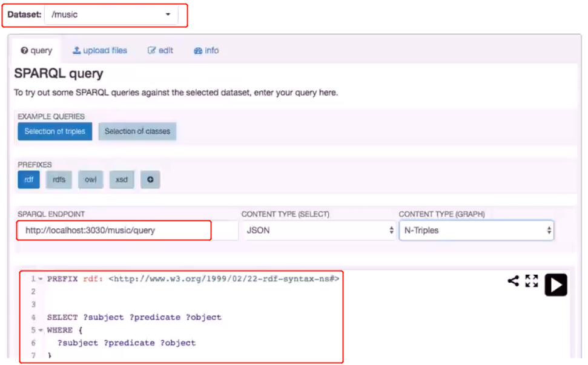The image size is (588, 365).
Task: Expand query editor to fullscreen
Action: 531,281
